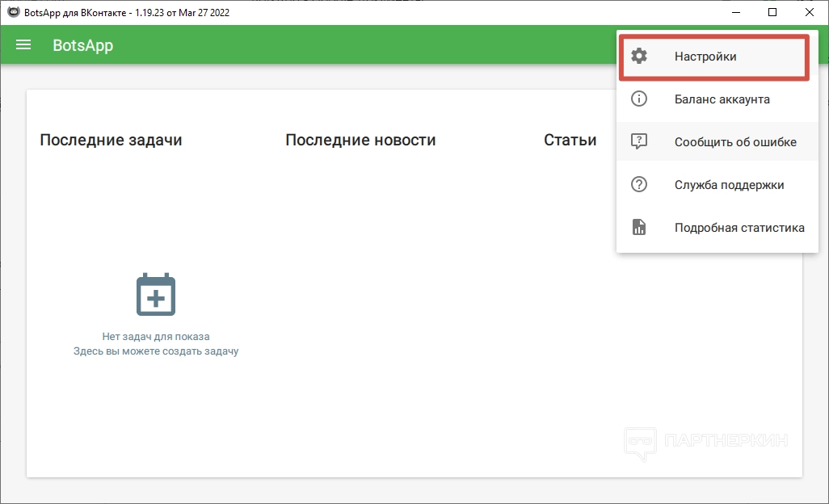
Task: Open Настройки from the dropdown menu
Action: [717, 56]
